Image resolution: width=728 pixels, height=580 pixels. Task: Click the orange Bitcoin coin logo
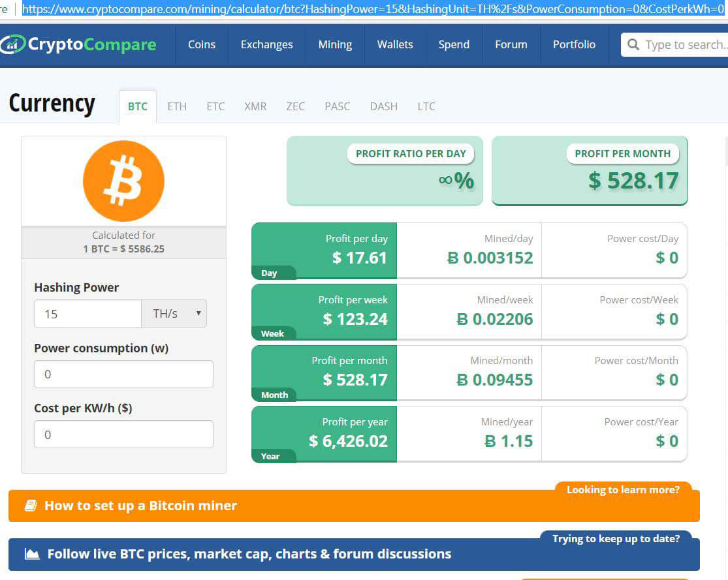123,181
